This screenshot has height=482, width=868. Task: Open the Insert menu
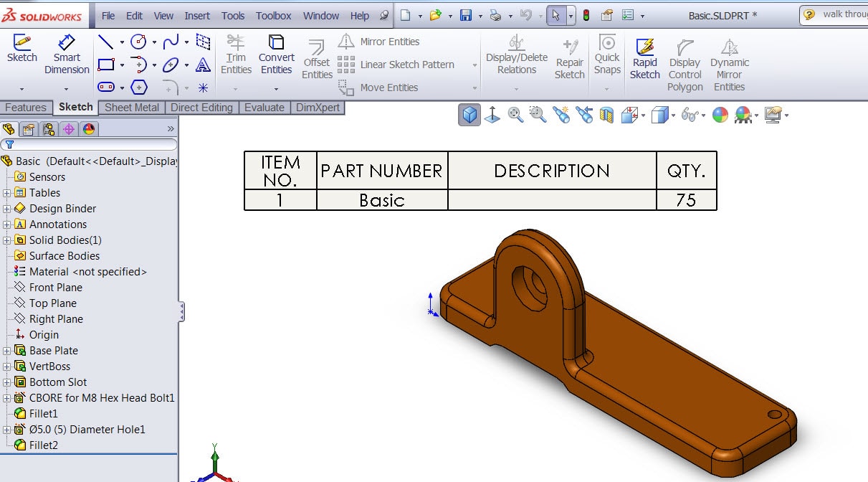point(197,16)
